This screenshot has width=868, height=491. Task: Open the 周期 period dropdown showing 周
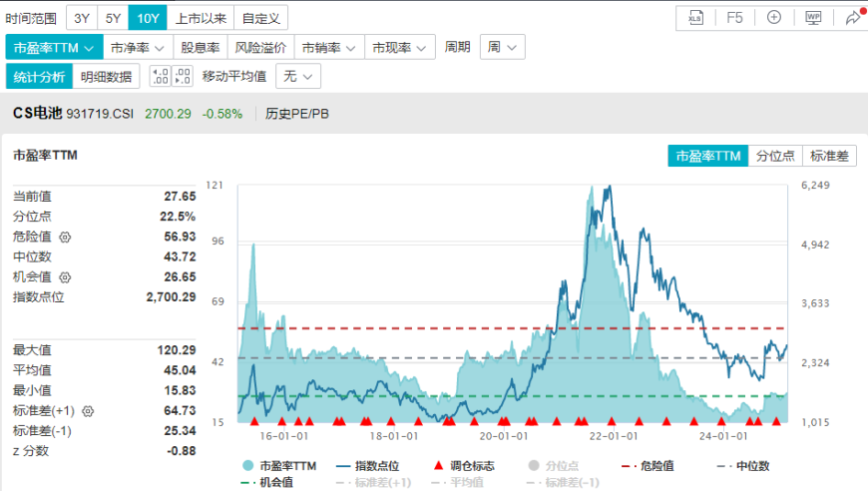(x=502, y=47)
